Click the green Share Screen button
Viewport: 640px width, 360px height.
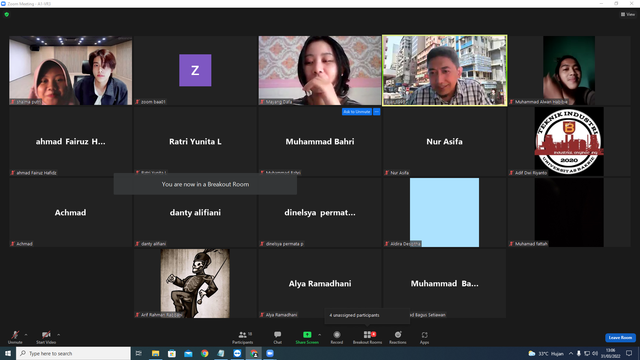pyautogui.click(x=307, y=337)
